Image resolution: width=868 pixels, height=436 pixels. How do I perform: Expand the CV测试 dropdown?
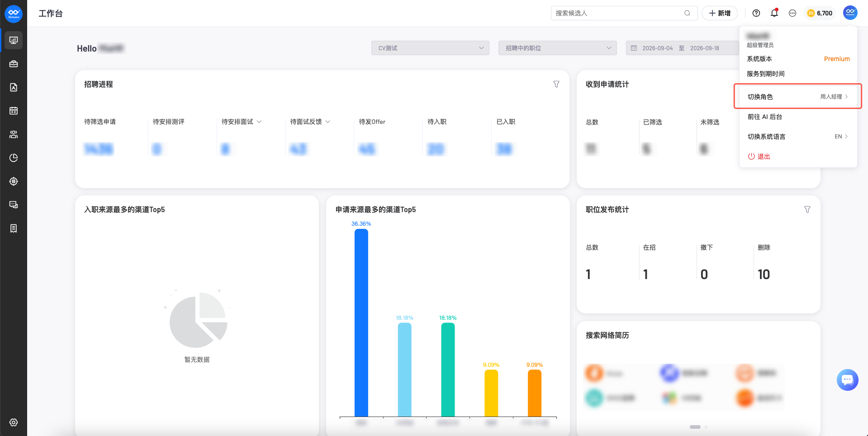point(430,48)
